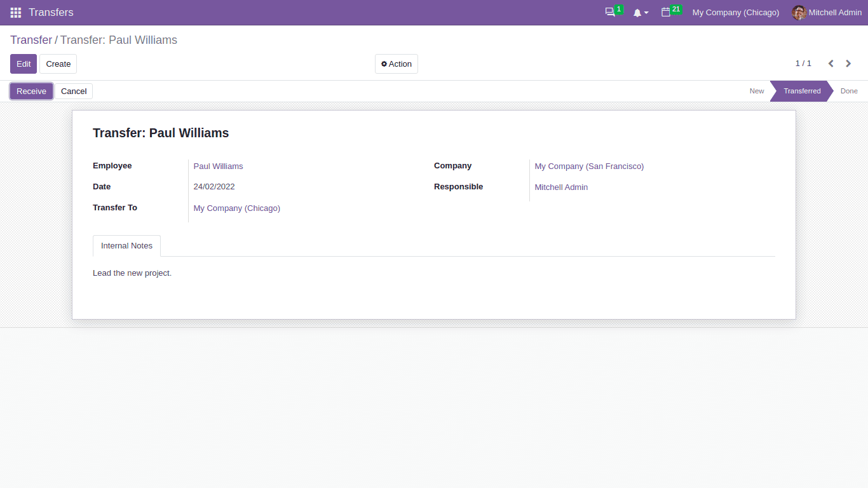Select the Transferred stage in the status bar
868x488 pixels.
(801, 91)
